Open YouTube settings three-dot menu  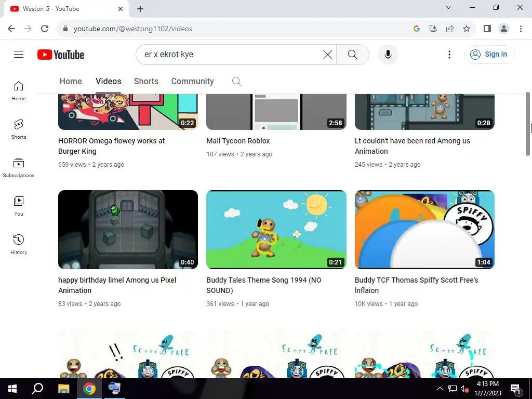tap(449, 54)
